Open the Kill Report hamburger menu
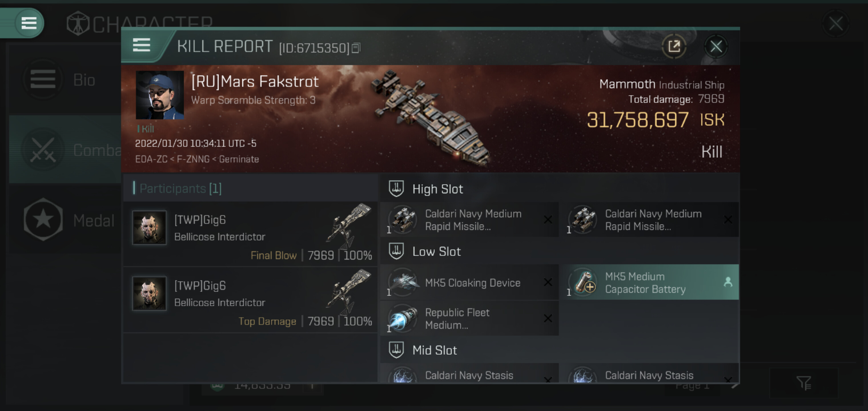This screenshot has height=411, width=868. tap(142, 45)
